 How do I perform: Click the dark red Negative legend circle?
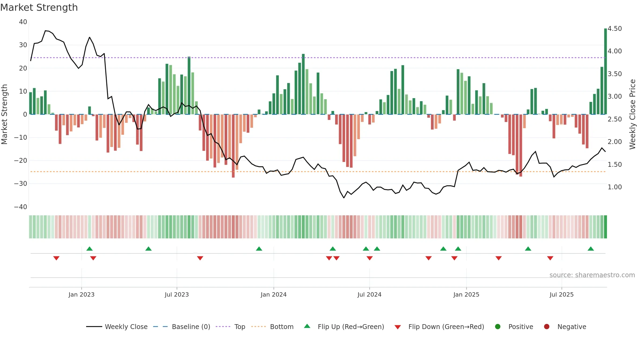click(547, 327)
